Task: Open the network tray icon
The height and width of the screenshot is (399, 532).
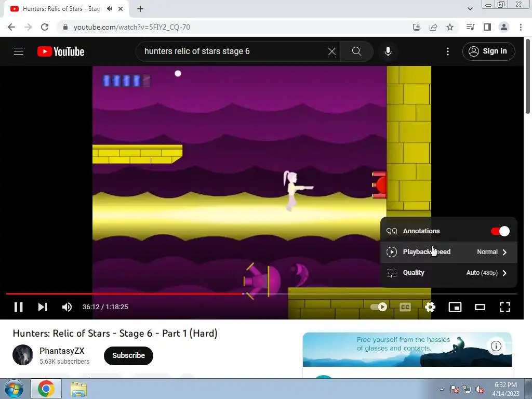Action: click(x=467, y=390)
